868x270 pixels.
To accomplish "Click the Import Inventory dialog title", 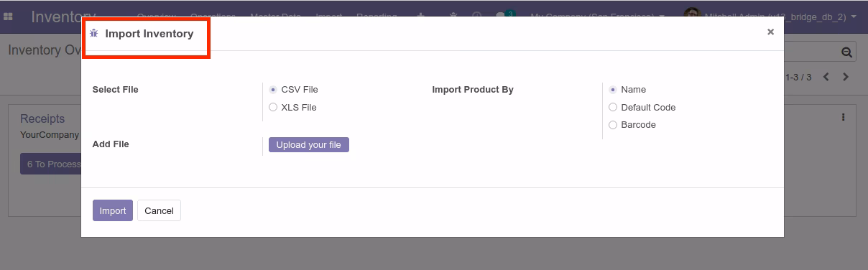I will (x=149, y=33).
